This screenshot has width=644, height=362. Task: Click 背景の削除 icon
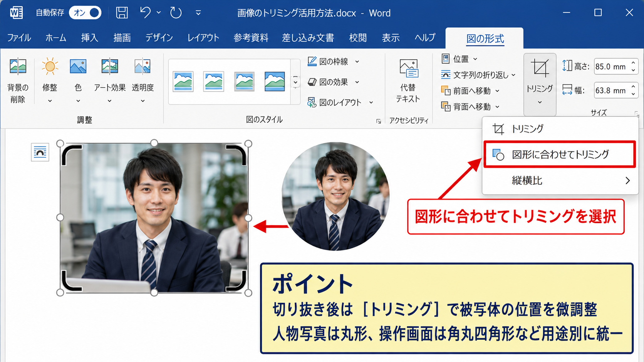(x=18, y=81)
